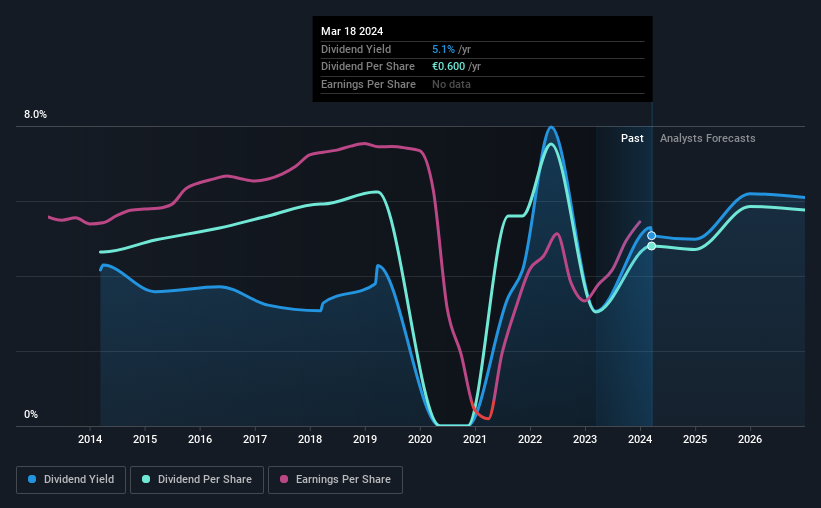The width and height of the screenshot is (821, 508).
Task: Click the 2023 x-axis label
Action: tap(585, 439)
